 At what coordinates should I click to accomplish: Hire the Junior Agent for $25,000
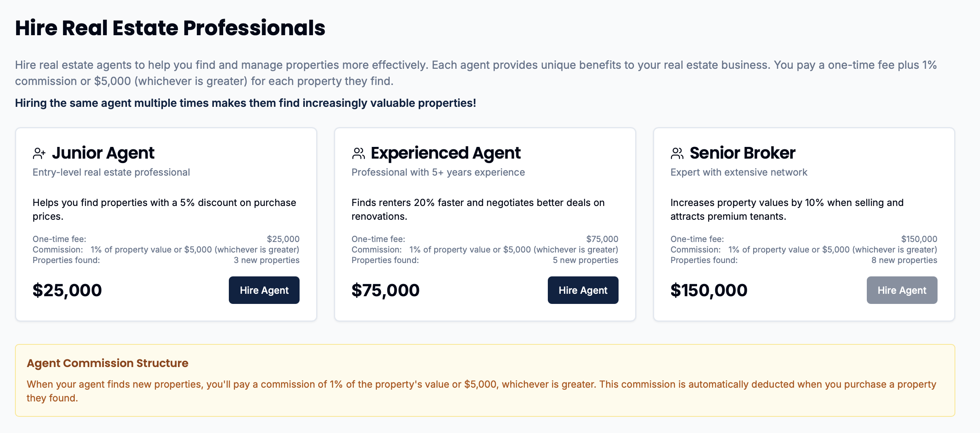(x=264, y=290)
